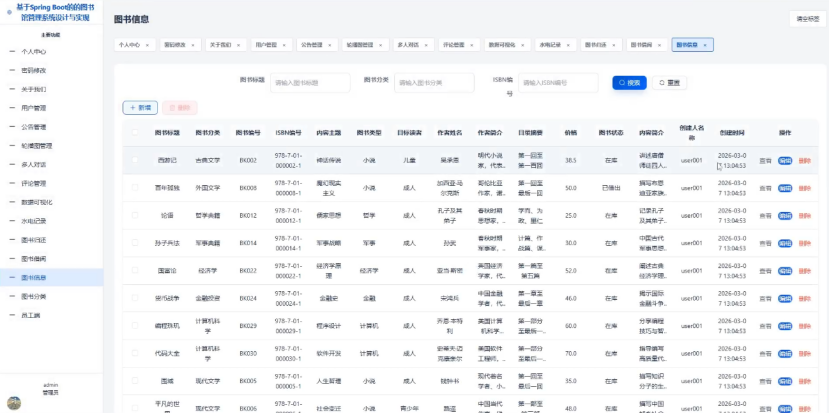Screen dimensions: 829x413
Task: Tick the checkbox for the 西游记 row
Action: click(x=135, y=160)
